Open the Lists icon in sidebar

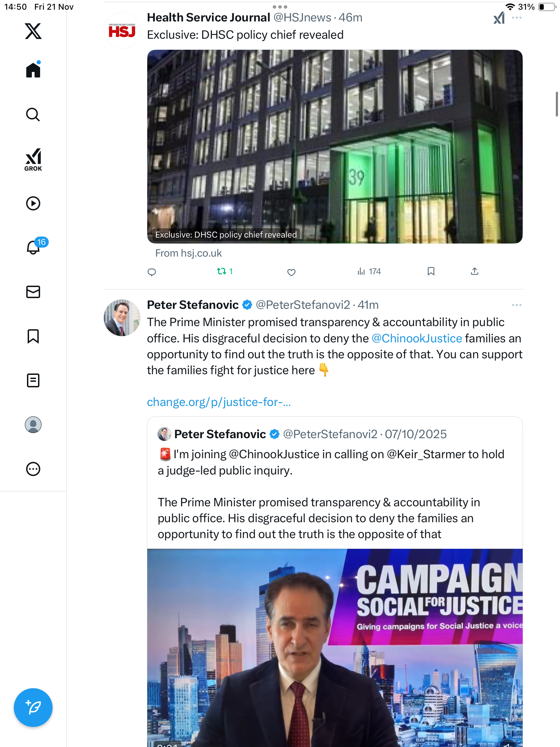[33, 380]
